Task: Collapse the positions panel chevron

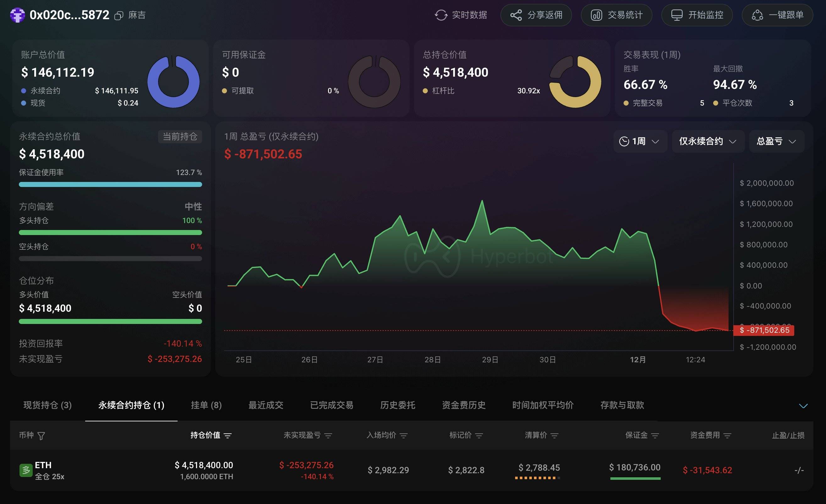Action: 803,406
